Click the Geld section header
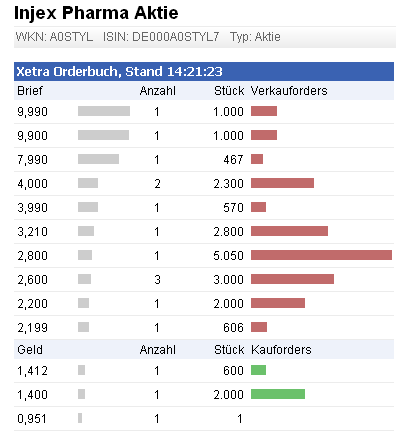This screenshot has height=436, width=396. coord(30,350)
